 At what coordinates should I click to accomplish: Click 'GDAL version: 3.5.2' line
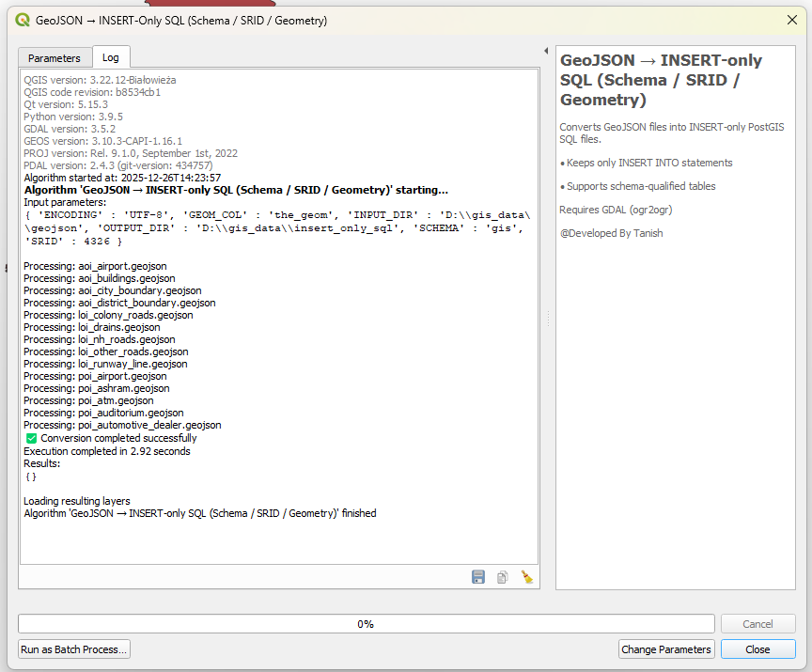[70, 129]
